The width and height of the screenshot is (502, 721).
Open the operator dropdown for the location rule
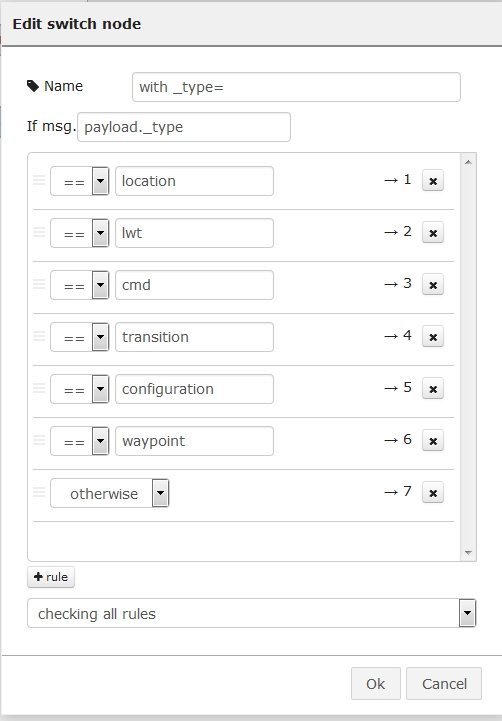(x=80, y=181)
